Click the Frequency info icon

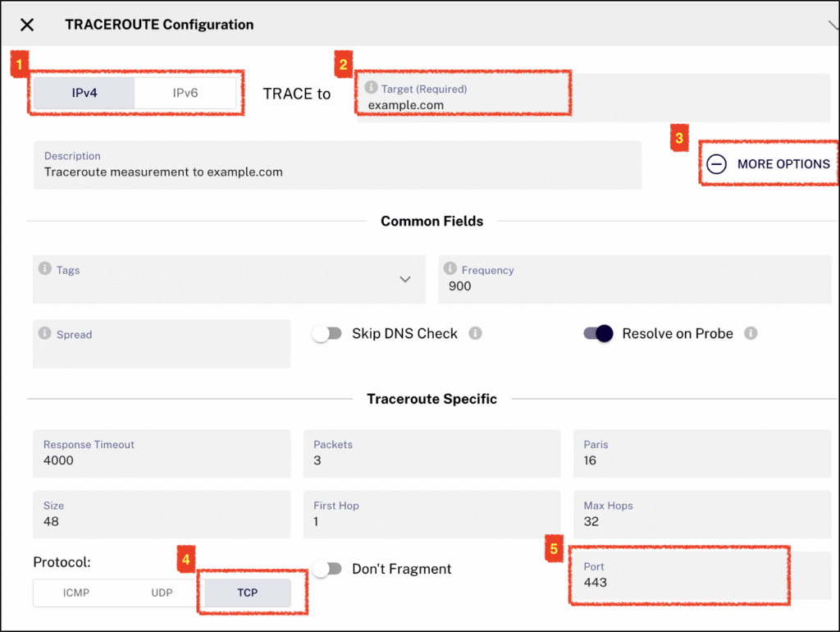coord(450,269)
